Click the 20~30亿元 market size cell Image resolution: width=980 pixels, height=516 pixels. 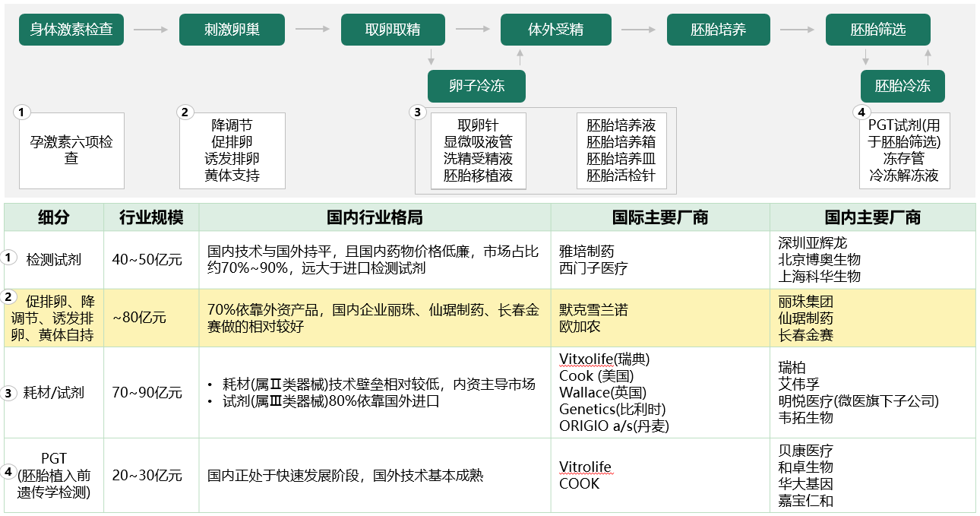point(151,476)
